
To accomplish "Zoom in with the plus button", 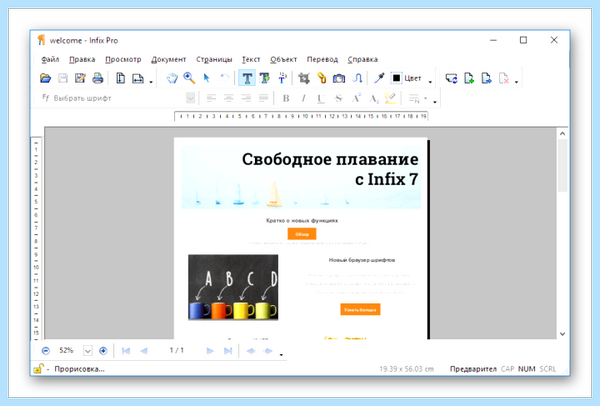I will 103,351.
